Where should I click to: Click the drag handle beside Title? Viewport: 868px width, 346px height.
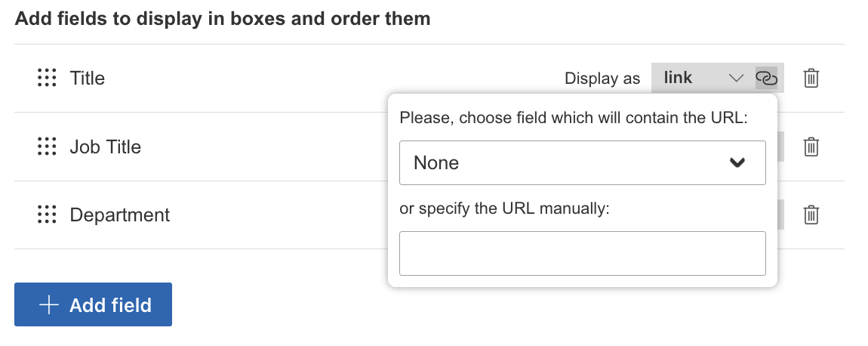[x=47, y=78]
